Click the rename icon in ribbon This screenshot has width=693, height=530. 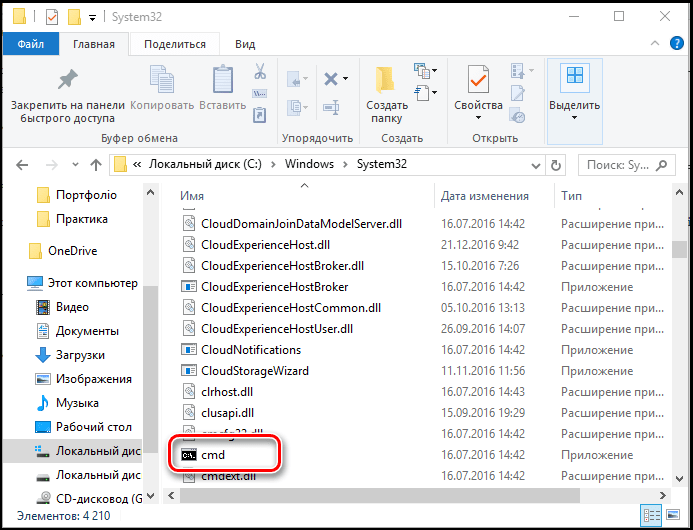pos(331,107)
